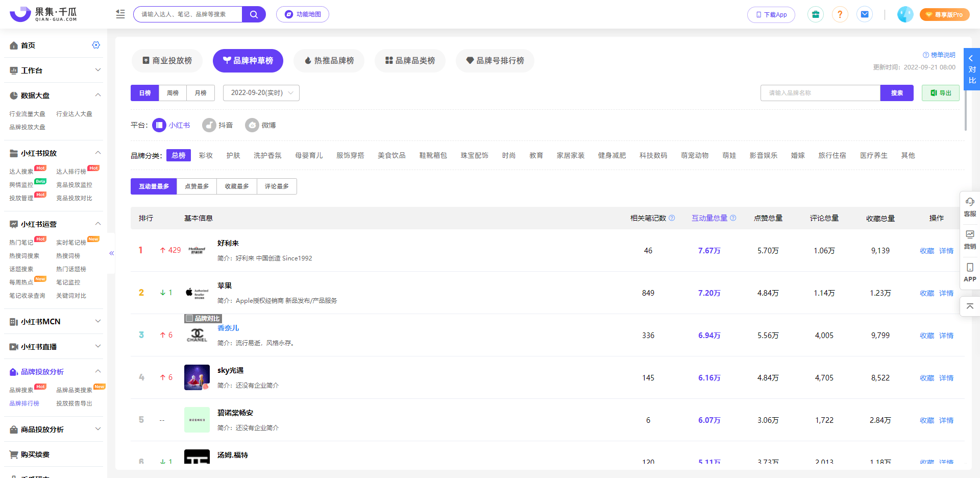This screenshot has height=478, width=980.
Task: Sort by 收藏最多
Action: 237,186
